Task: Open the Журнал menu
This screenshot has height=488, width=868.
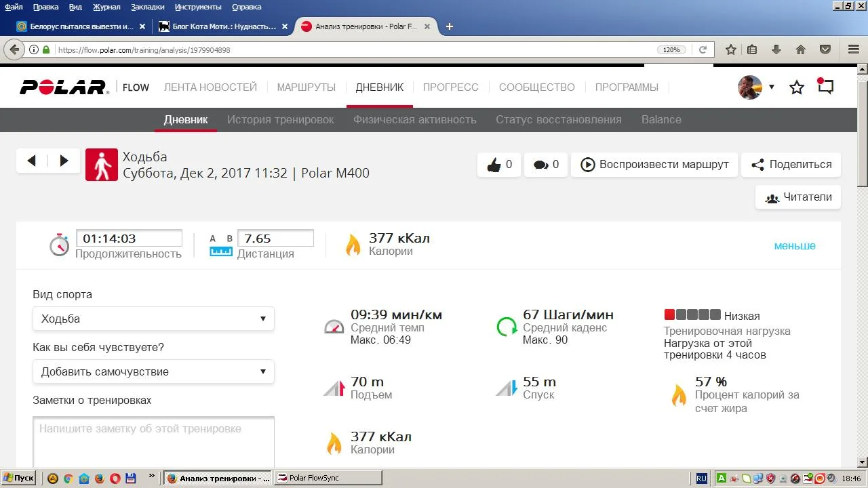Action: point(105,7)
